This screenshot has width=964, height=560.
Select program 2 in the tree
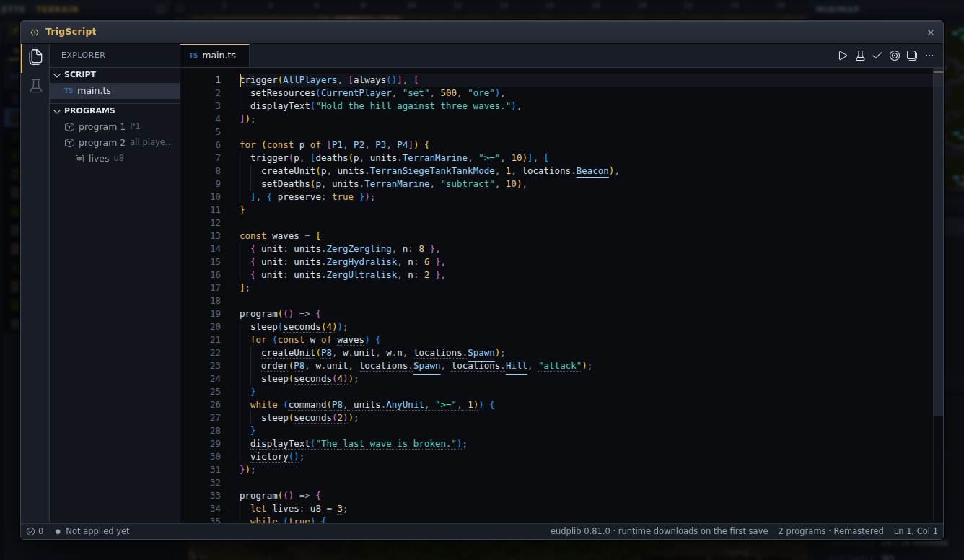click(x=115, y=142)
